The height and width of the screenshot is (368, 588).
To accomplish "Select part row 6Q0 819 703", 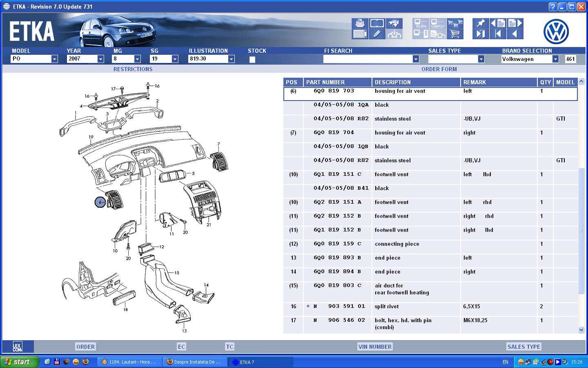I will (430, 94).
